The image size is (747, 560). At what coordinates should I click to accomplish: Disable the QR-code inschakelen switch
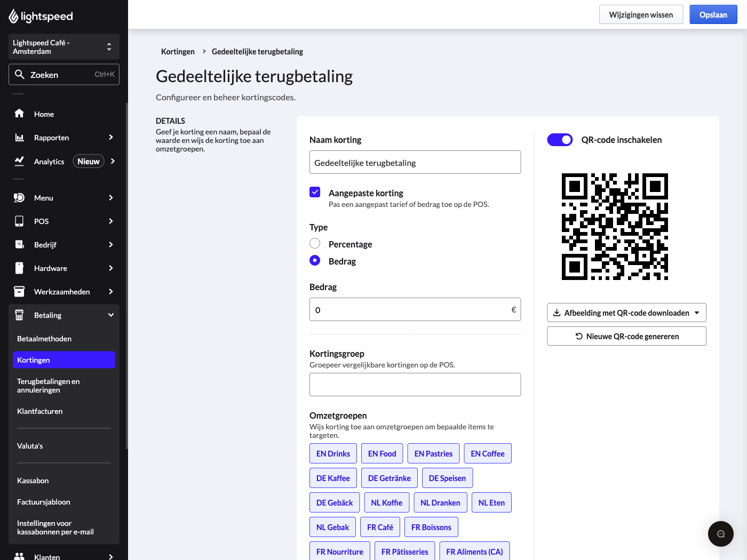click(560, 140)
